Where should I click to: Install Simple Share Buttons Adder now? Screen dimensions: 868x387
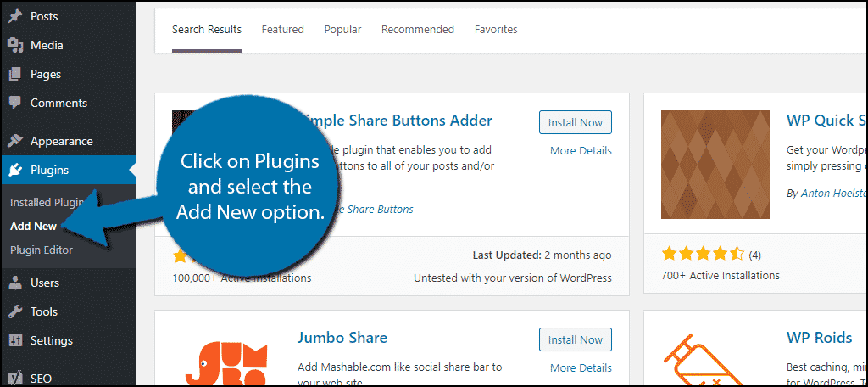coord(576,122)
